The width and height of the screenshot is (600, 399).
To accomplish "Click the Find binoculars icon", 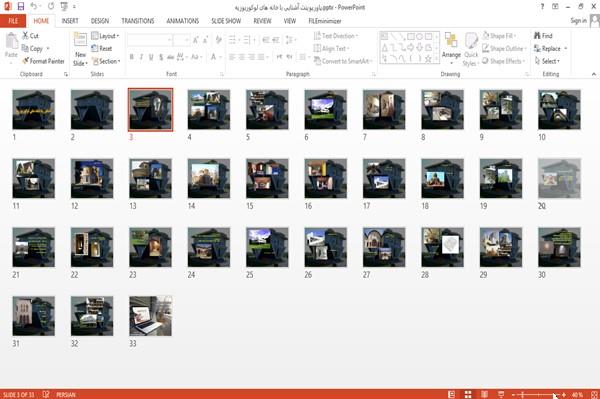I will [x=537, y=36].
